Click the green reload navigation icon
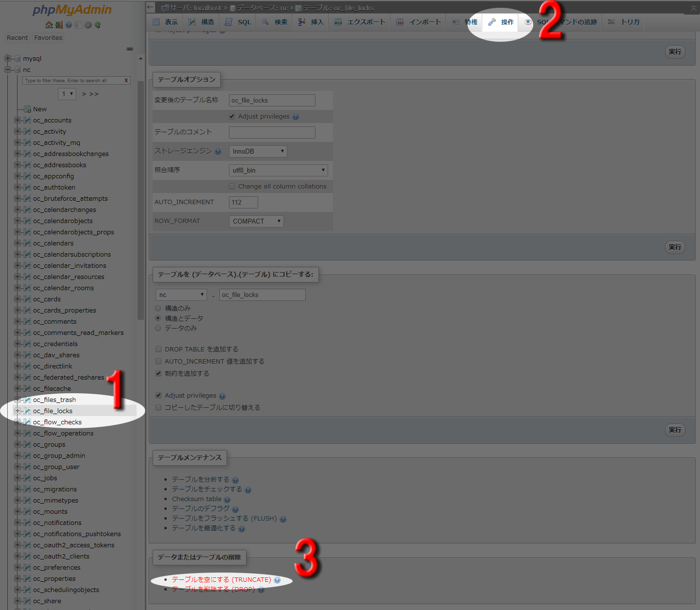The width and height of the screenshot is (700, 610). pos(98,25)
